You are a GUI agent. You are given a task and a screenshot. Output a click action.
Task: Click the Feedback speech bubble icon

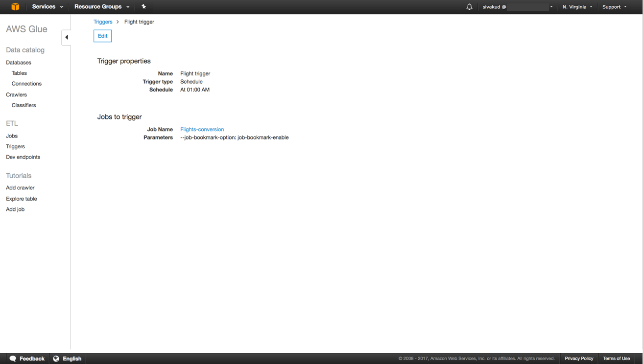coord(13,359)
